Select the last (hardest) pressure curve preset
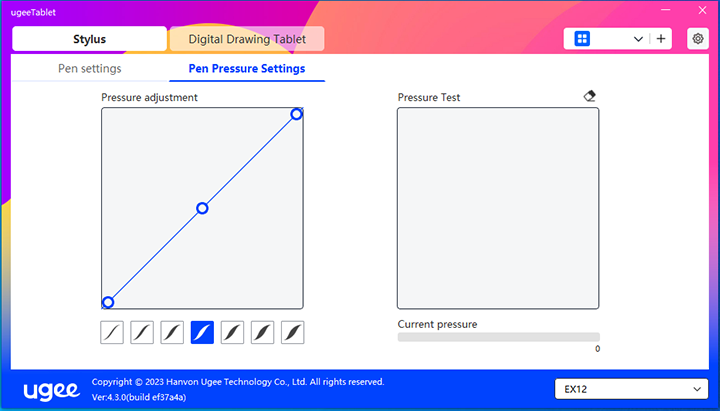 [x=292, y=332]
